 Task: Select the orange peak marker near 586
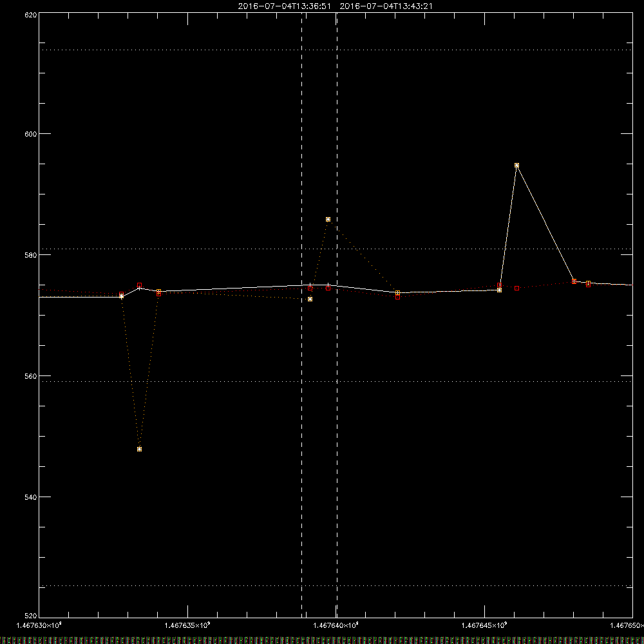(x=328, y=220)
